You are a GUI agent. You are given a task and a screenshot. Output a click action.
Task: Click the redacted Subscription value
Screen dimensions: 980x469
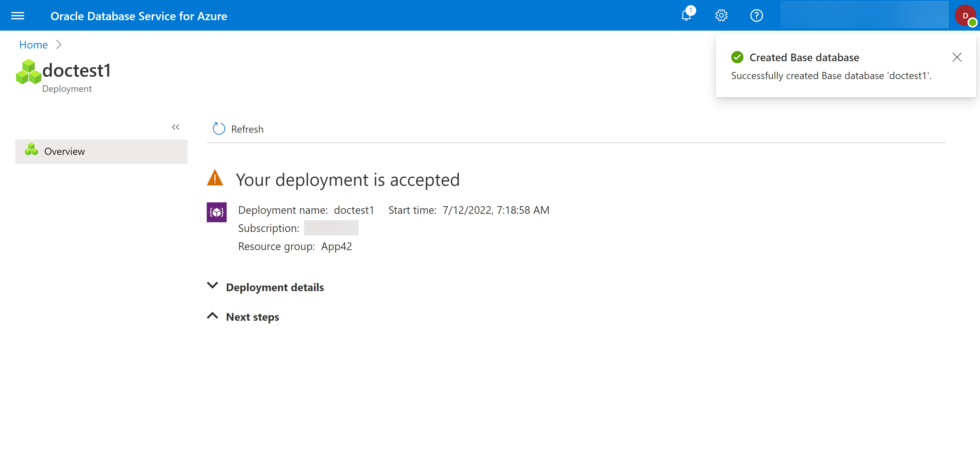(x=331, y=228)
